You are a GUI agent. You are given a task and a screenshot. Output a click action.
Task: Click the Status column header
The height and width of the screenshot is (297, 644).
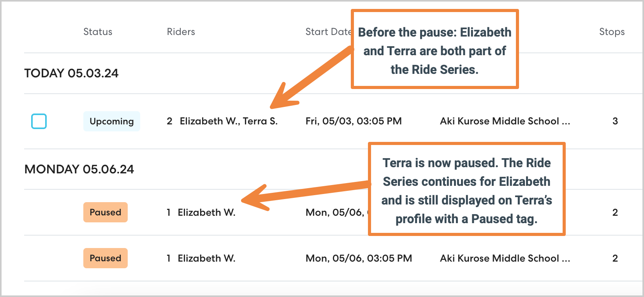tap(98, 32)
